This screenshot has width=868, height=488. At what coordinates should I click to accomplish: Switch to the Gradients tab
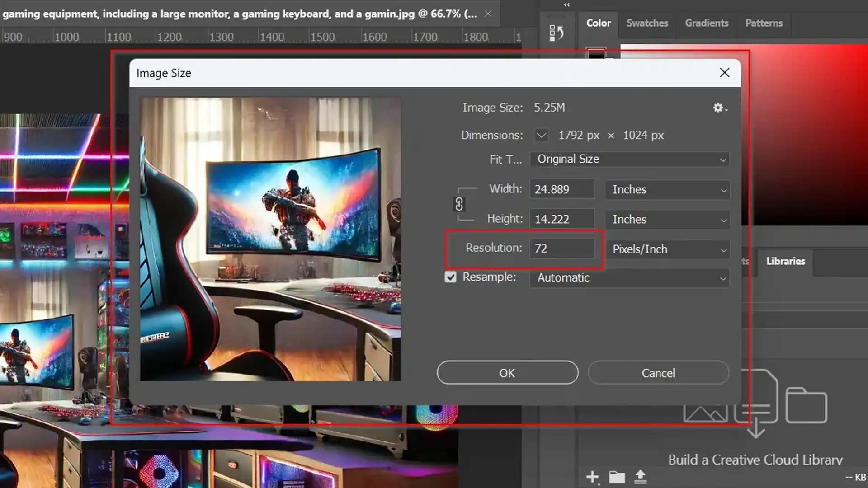click(x=707, y=23)
